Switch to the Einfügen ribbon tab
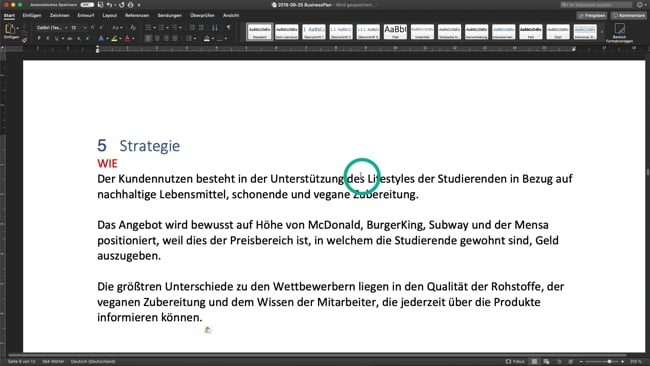Screen dimensions: 650x366 32,16
